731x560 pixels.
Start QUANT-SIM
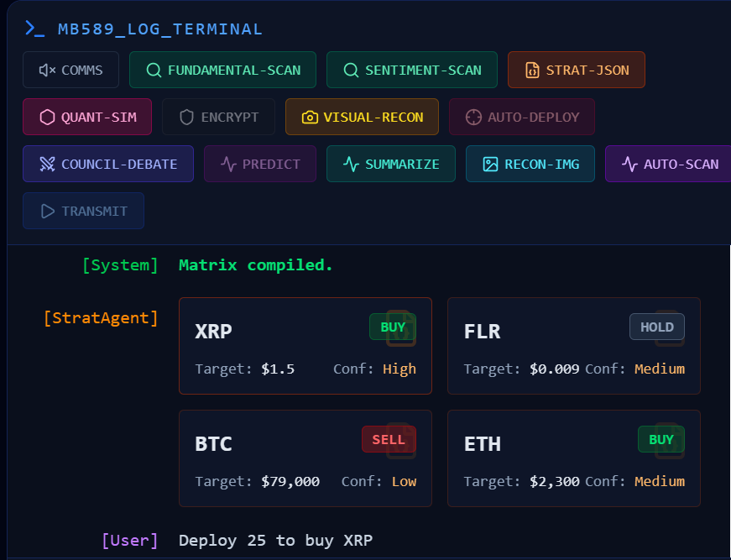87,117
